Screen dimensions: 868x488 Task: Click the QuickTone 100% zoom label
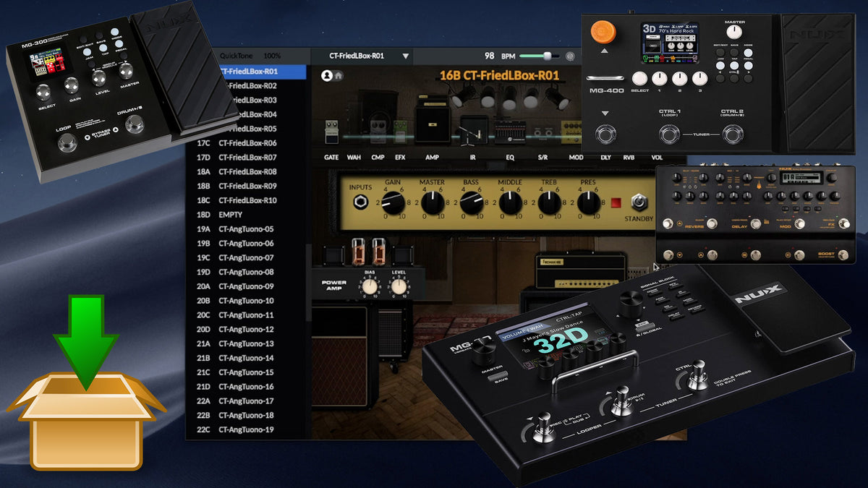coord(250,56)
